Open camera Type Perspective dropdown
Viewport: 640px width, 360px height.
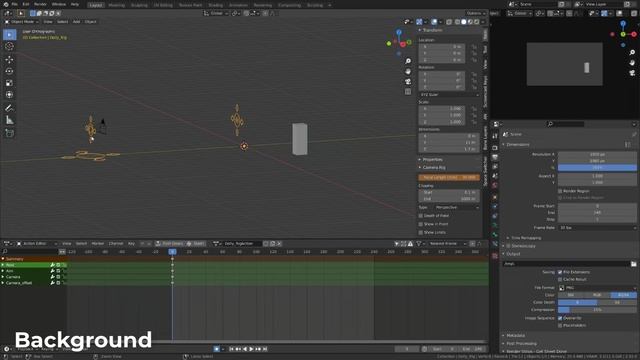tap(457, 207)
